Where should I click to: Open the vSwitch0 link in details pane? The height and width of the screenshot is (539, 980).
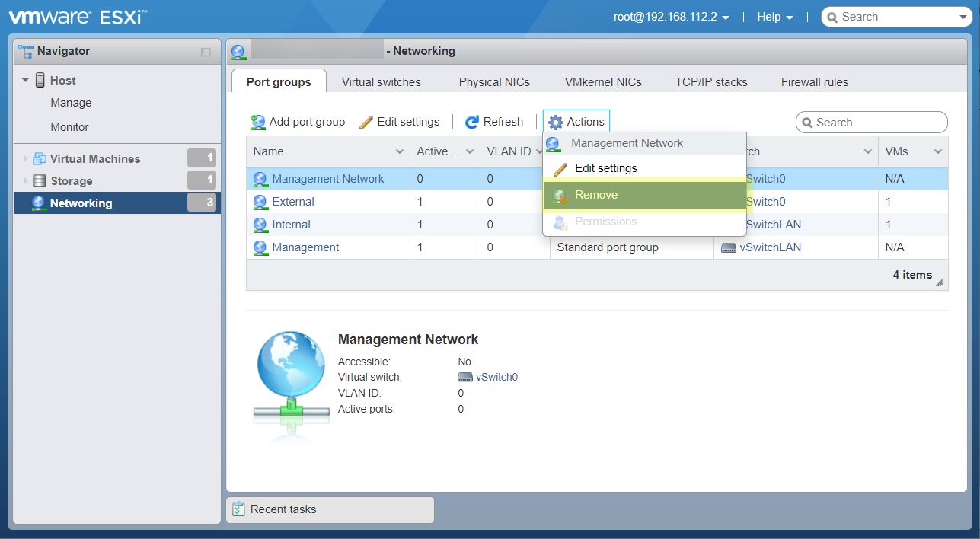click(496, 377)
